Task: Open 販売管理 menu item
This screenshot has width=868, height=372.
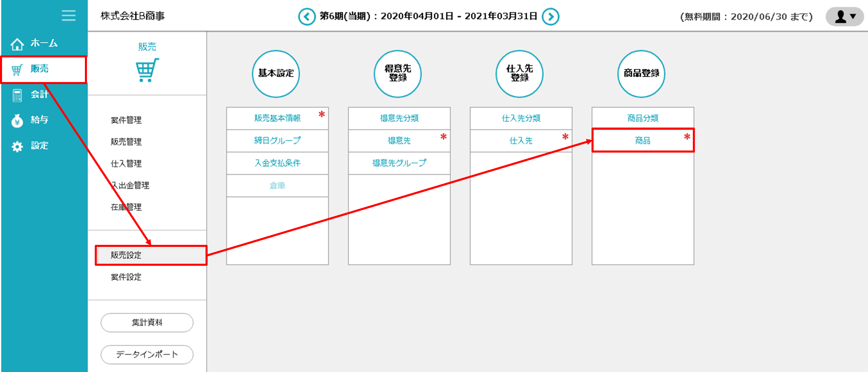Action: [126, 142]
